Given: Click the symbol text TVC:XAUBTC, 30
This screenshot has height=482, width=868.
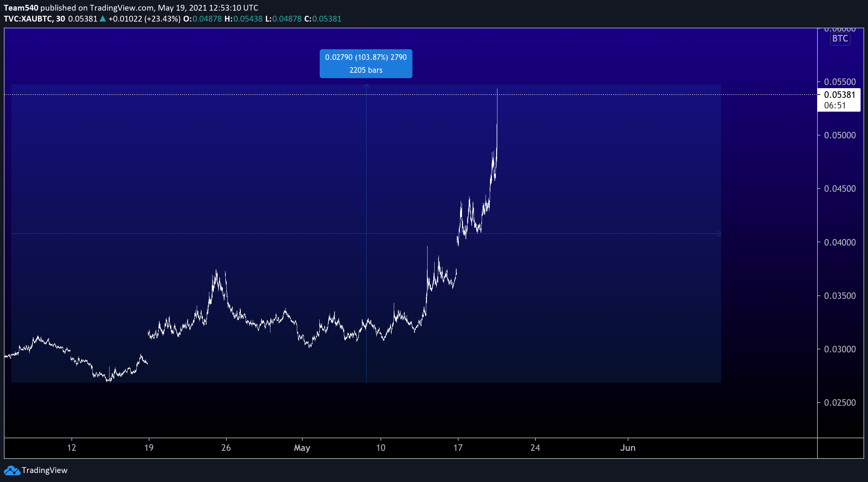Looking at the screenshot, I should pyautogui.click(x=34, y=19).
